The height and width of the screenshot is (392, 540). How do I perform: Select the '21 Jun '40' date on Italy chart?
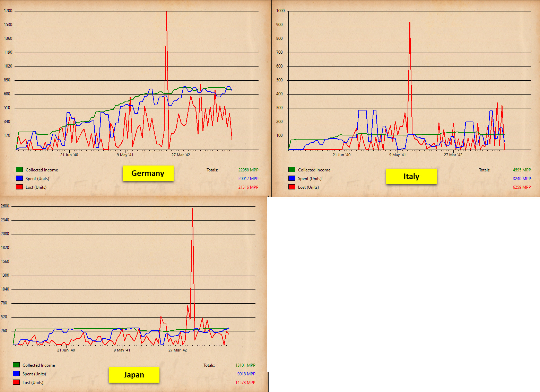(342, 155)
